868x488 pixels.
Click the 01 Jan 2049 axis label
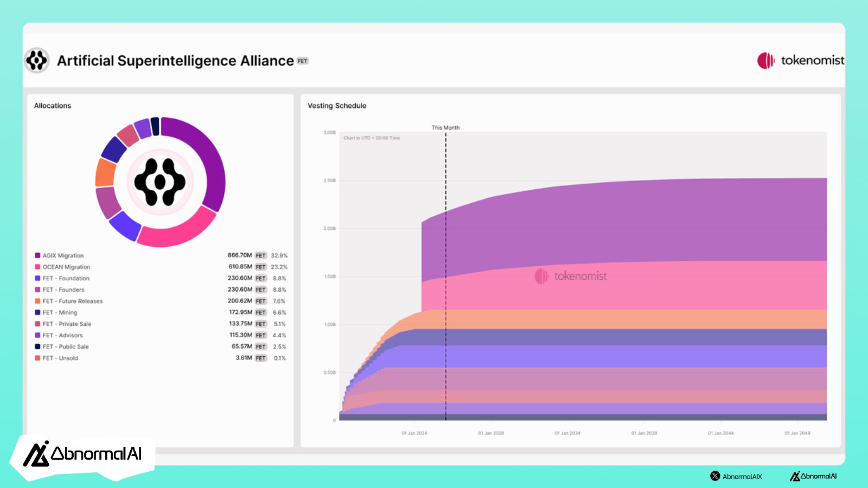tap(797, 433)
